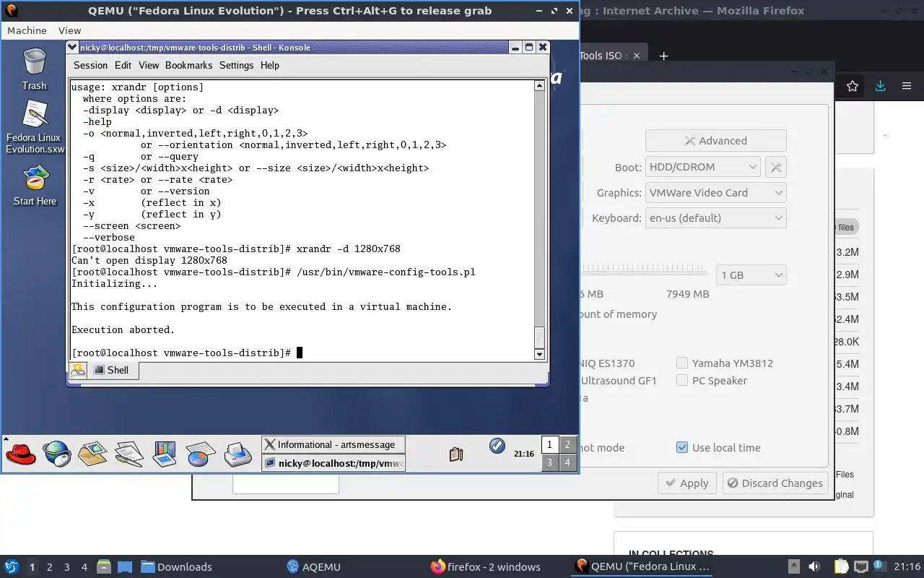Switch to Informational - artsmessage taskbar window
The width and height of the screenshot is (924, 578).
click(334, 444)
